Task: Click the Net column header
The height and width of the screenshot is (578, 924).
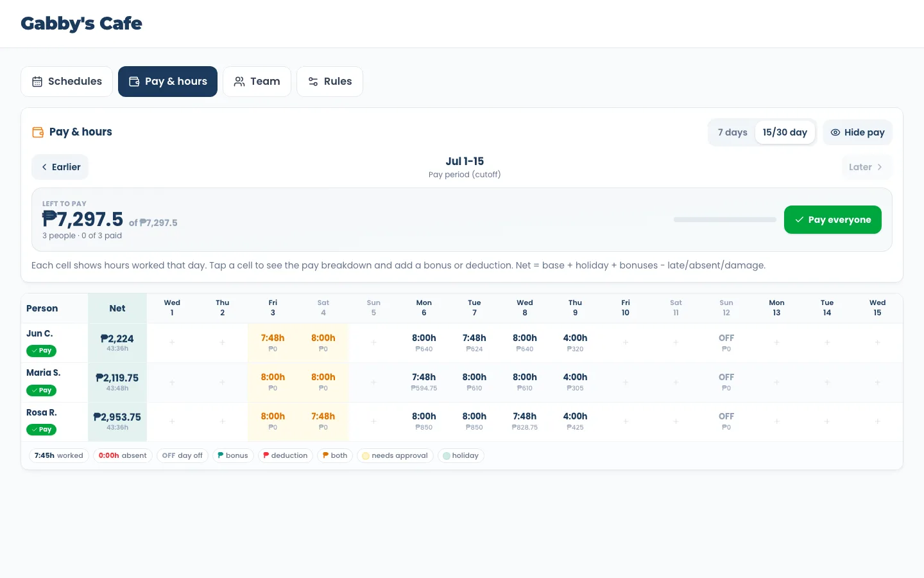Action: (x=117, y=308)
